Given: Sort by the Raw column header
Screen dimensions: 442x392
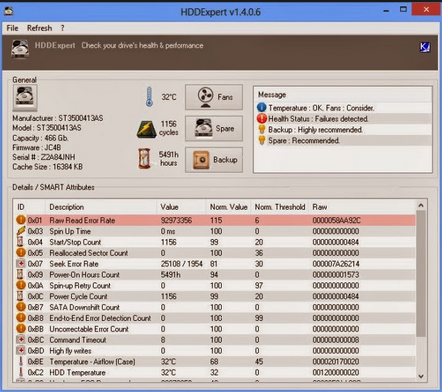Looking at the screenshot, I should pos(362,207).
